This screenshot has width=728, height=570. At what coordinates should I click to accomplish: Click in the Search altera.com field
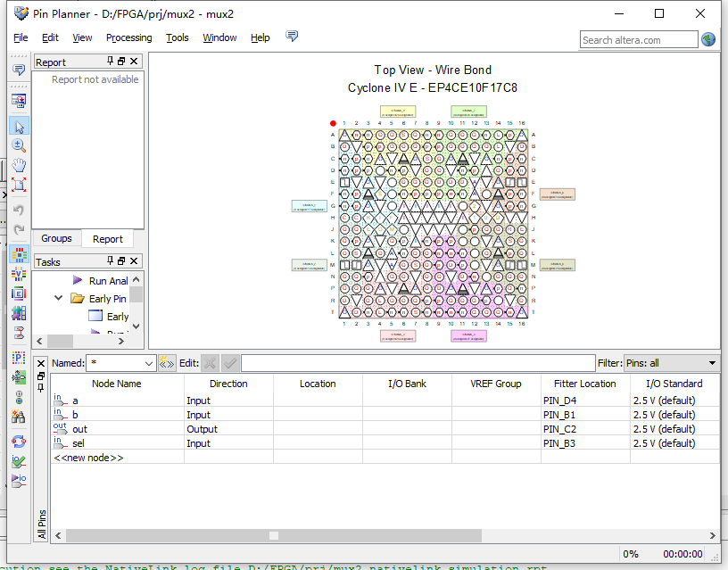click(x=639, y=40)
